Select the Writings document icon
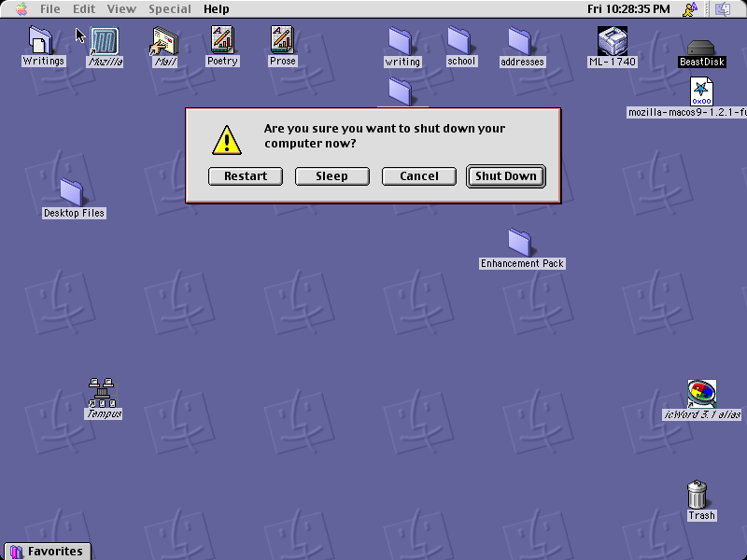 (x=41, y=40)
